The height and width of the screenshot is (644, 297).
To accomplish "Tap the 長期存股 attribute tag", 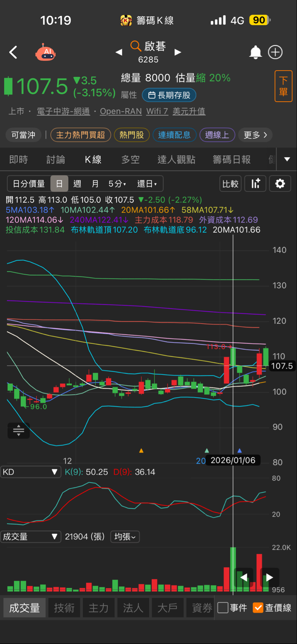I will [169, 95].
